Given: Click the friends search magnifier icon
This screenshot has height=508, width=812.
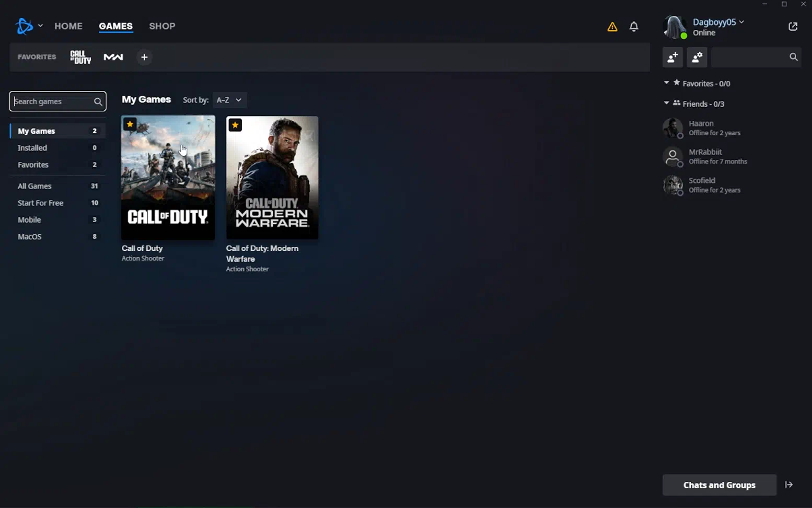Looking at the screenshot, I should 794,57.
